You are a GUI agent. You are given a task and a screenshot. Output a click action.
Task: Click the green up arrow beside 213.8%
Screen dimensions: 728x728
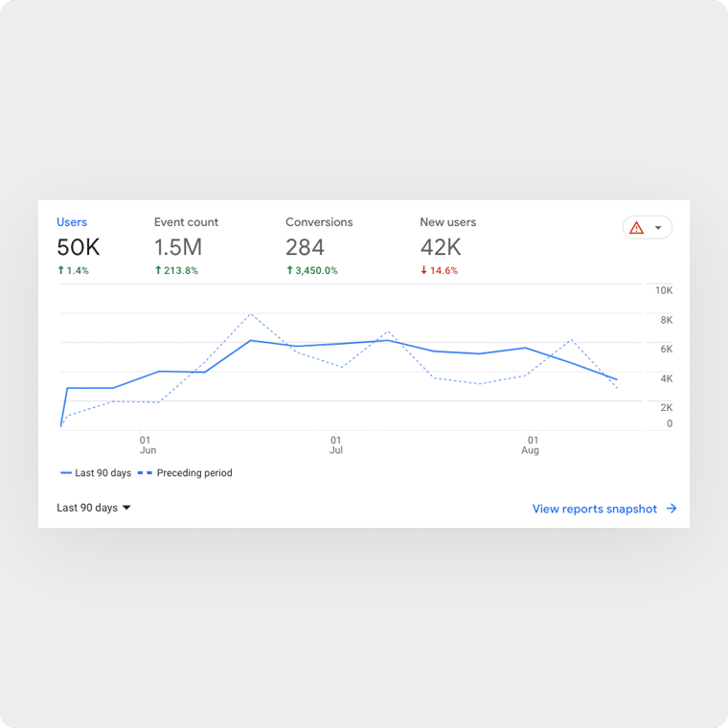[x=158, y=271]
